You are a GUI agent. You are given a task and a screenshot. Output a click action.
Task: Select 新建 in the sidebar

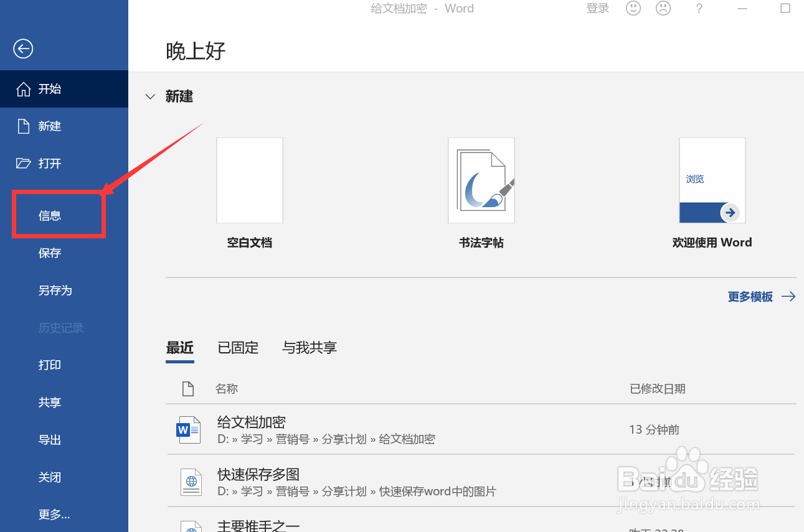[64, 126]
